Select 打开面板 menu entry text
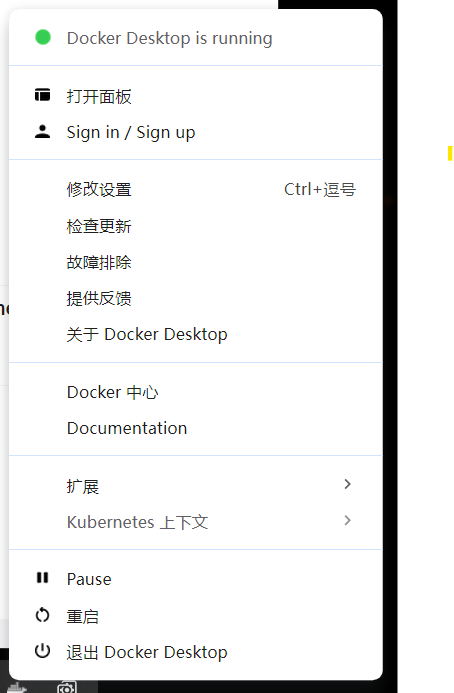 pos(99,96)
